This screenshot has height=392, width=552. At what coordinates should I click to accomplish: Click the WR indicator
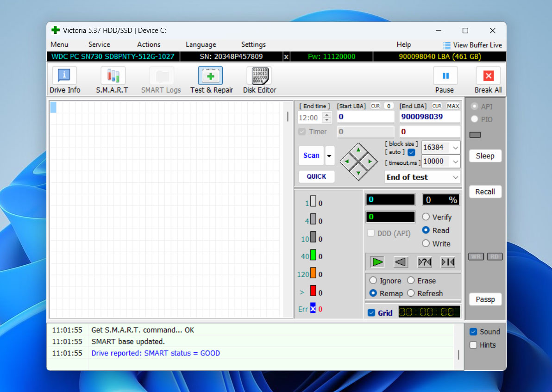[476, 256]
